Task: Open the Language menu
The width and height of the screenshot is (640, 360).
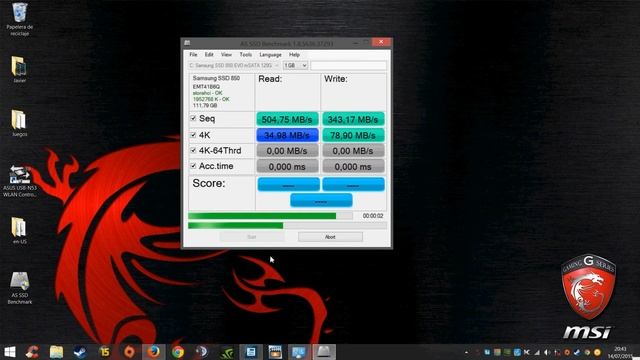Action: (270, 54)
